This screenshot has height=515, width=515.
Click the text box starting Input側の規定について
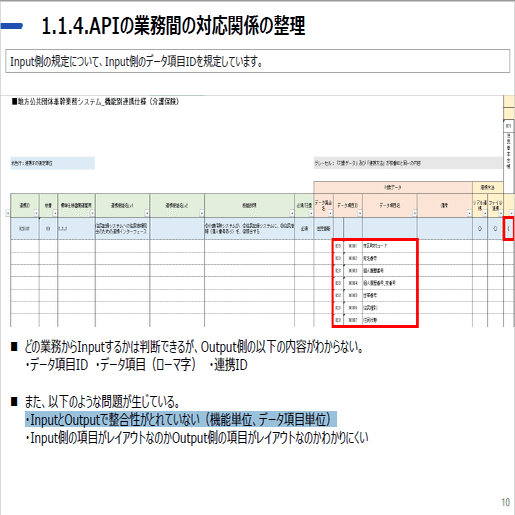pyautogui.click(x=258, y=61)
